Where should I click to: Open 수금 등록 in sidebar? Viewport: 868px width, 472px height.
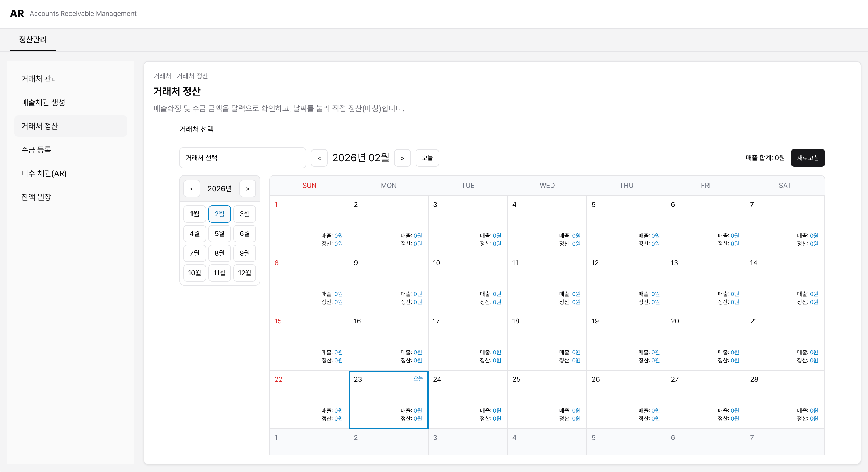click(36, 150)
